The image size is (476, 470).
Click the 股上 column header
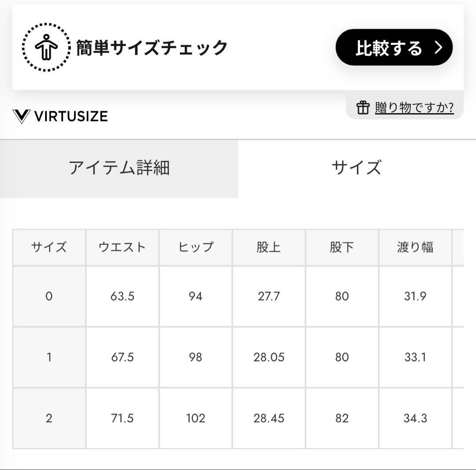pyautogui.click(x=269, y=247)
